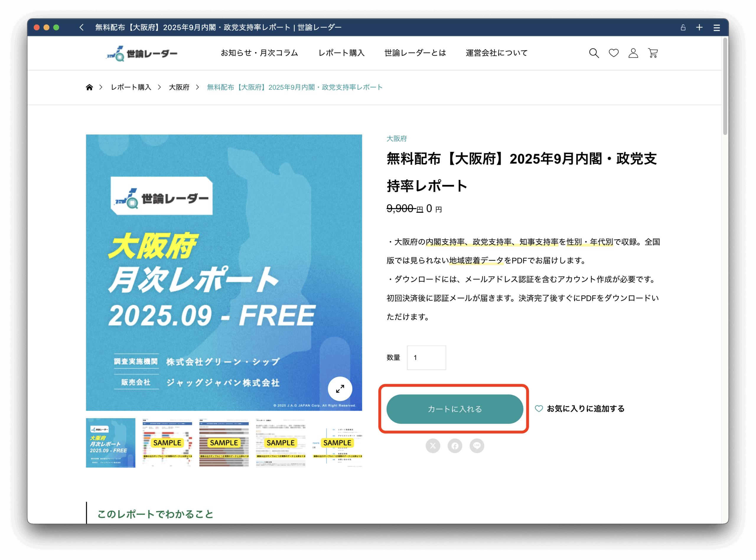Open account via the person icon
This screenshot has height=560, width=756.
coord(633,53)
